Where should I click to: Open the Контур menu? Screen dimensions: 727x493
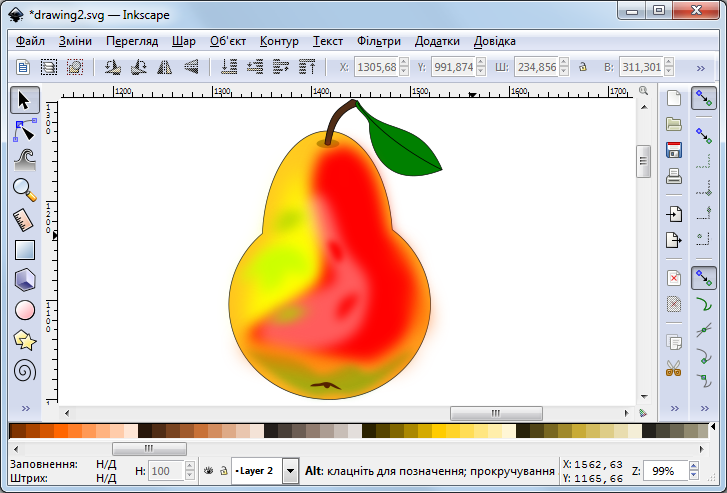click(x=279, y=41)
